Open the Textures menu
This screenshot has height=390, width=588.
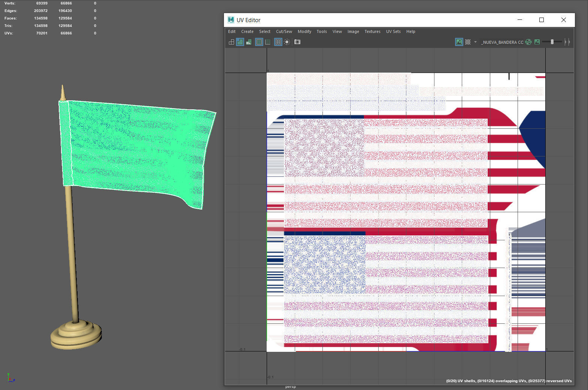click(x=373, y=32)
